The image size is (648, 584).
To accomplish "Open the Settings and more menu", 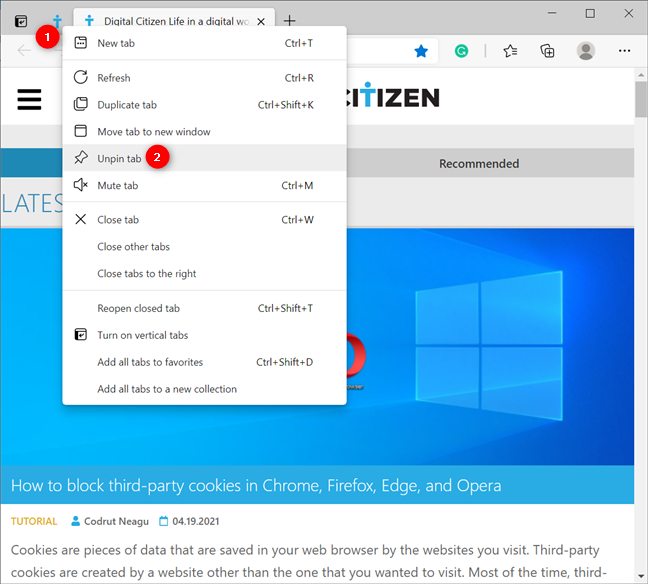I will (624, 51).
